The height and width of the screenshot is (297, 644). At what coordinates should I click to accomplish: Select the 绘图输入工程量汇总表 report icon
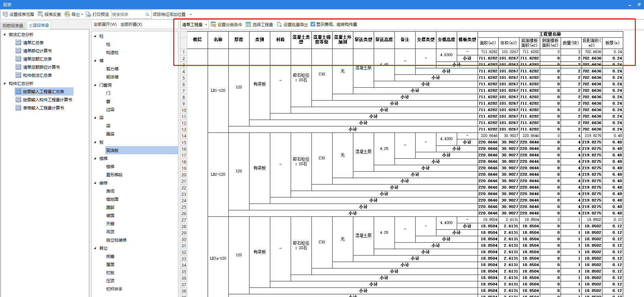(x=18, y=91)
